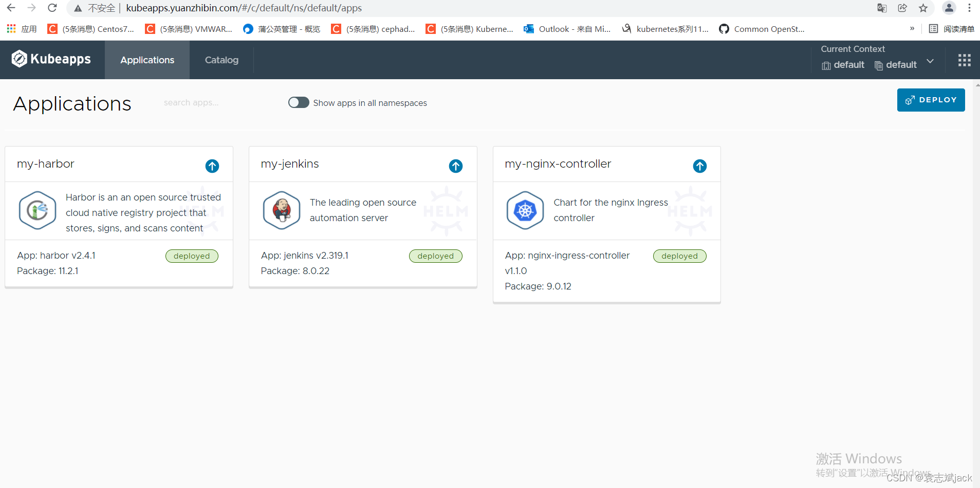Open the my-jenkins application card title
Image resolution: width=980 pixels, height=488 pixels.
pos(289,164)
